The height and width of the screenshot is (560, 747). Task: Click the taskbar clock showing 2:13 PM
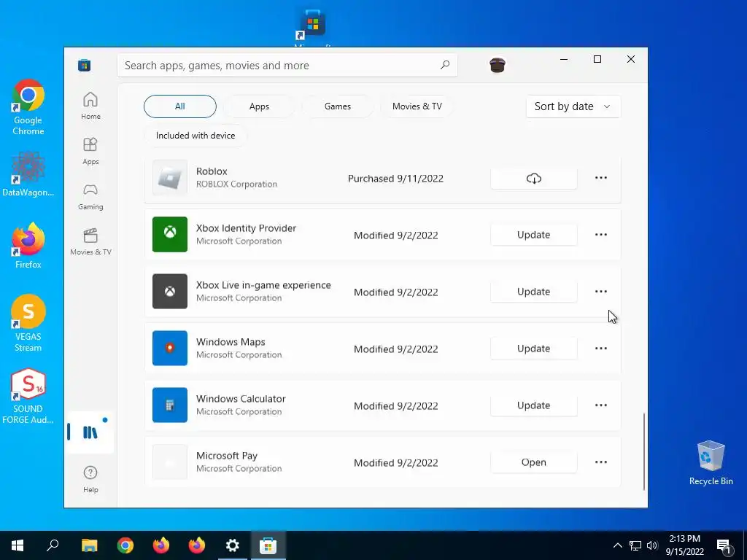684,545
